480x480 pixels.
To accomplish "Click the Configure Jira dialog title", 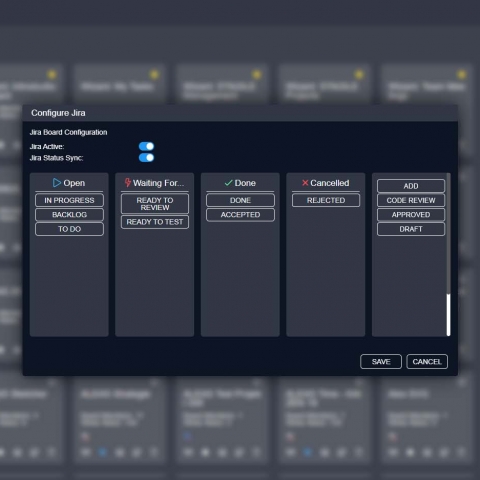I will coord(58,113).
